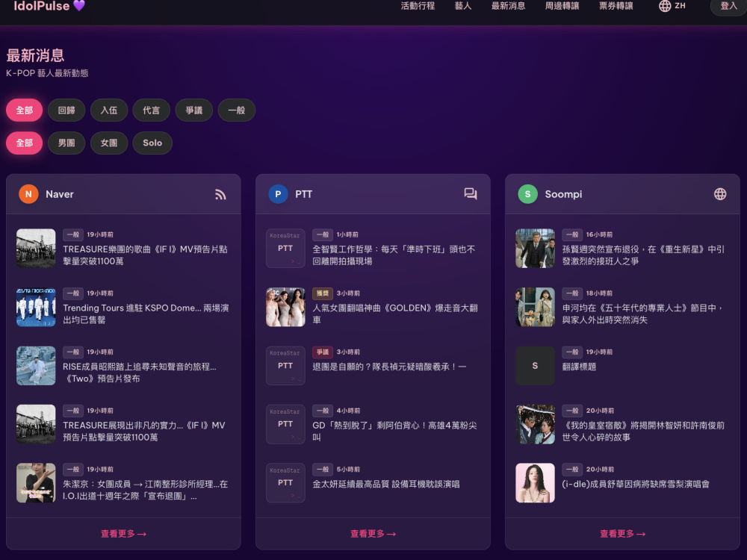The width and height of the screenshot is (747, 560).
Task: Open thumbnail of 孫賢週突然宣布退役 article
Action: tap(535, 248)
